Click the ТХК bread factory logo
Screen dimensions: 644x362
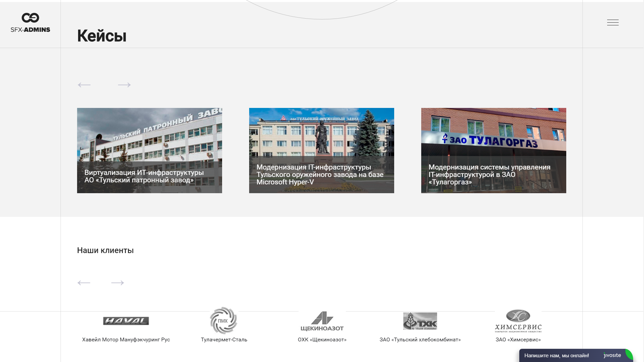(420, 321)
